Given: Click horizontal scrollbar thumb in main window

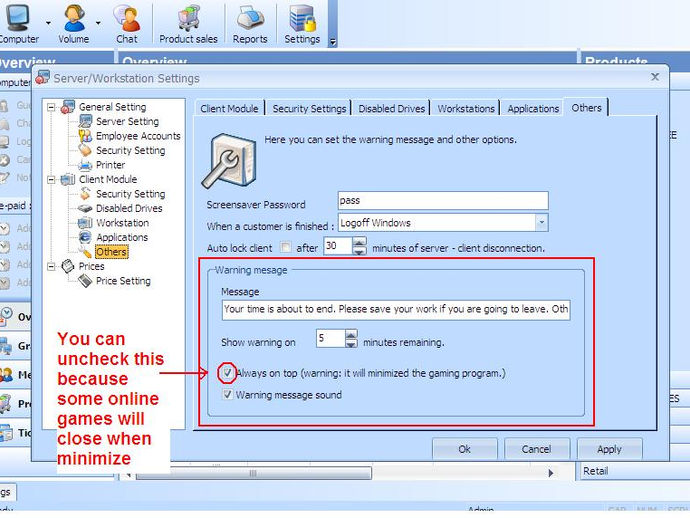Looking at the screenshot, I should [x=253, y=473].
